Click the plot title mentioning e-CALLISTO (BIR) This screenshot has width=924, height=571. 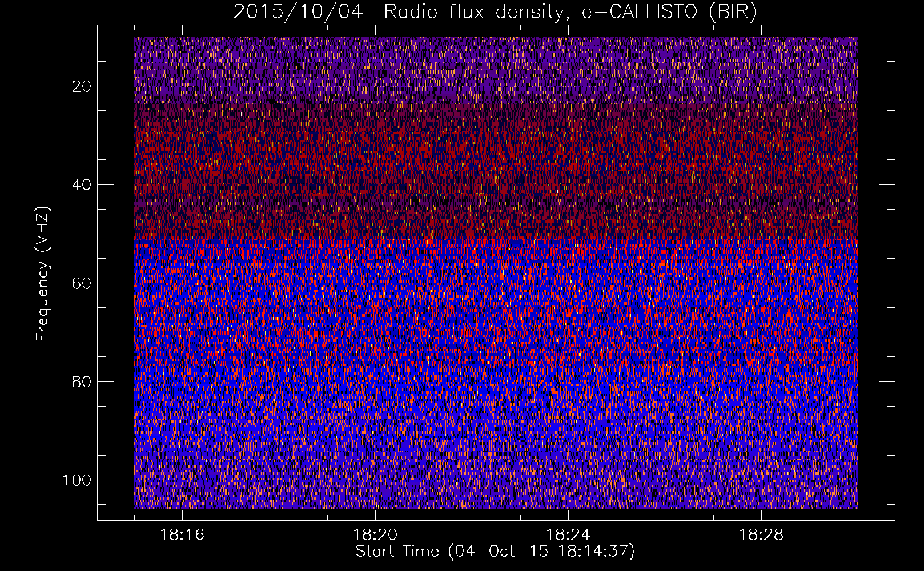pyautogui.click(x=495, y=12)
